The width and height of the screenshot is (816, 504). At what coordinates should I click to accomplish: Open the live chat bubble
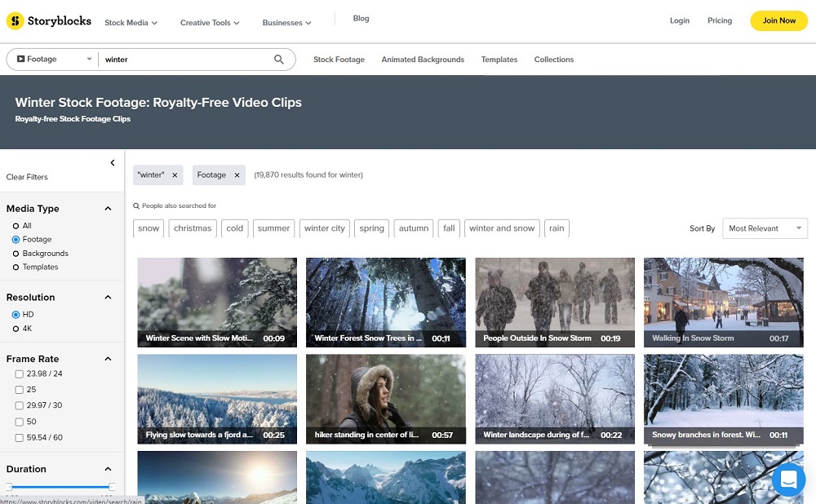point(787,480)
